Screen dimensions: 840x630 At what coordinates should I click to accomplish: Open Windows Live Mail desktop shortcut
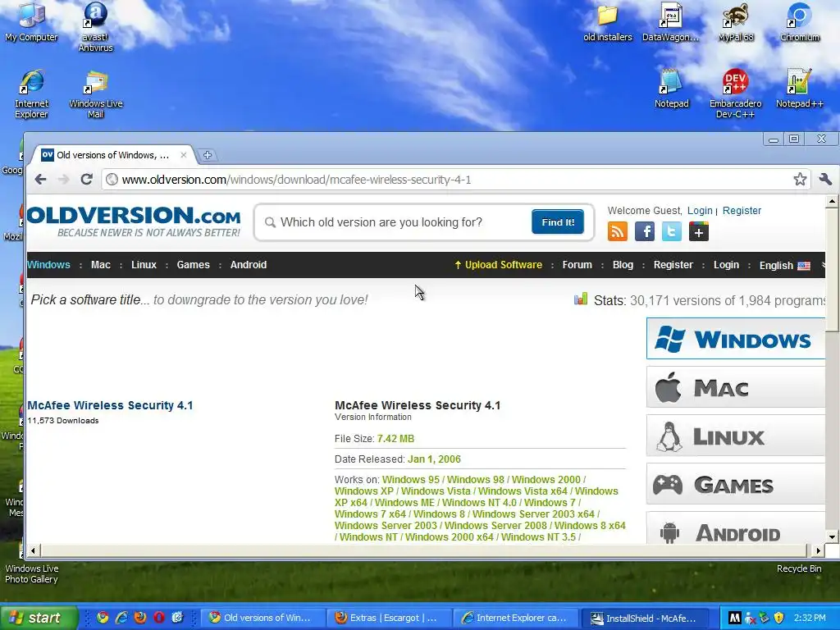[x=95, y=94]
